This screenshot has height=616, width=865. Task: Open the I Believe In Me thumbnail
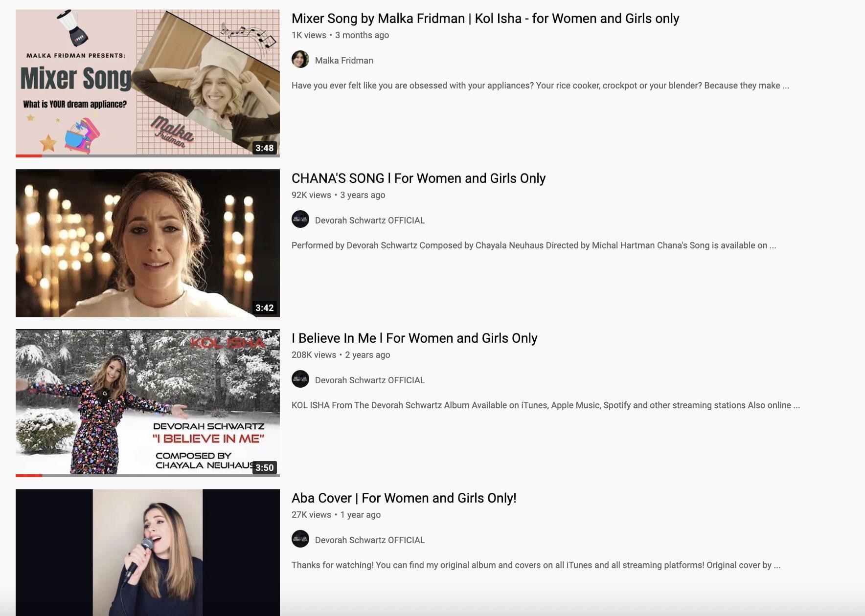[148, 403]
